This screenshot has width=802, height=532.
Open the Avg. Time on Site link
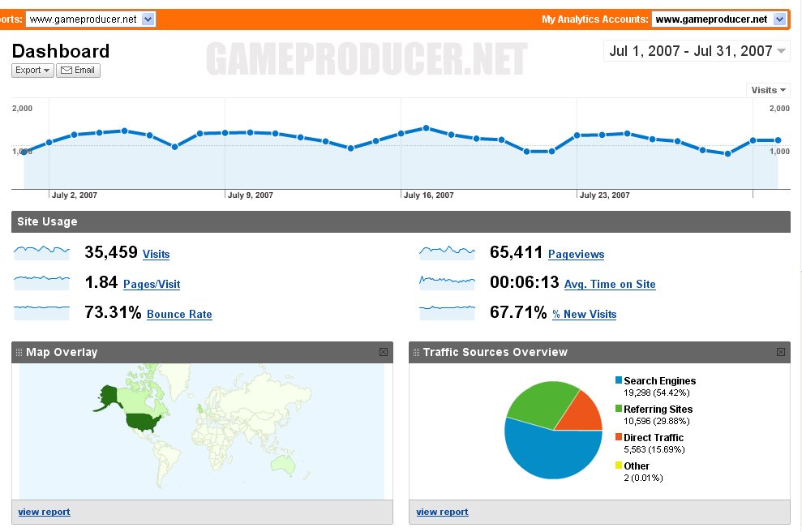pos(610,284)
